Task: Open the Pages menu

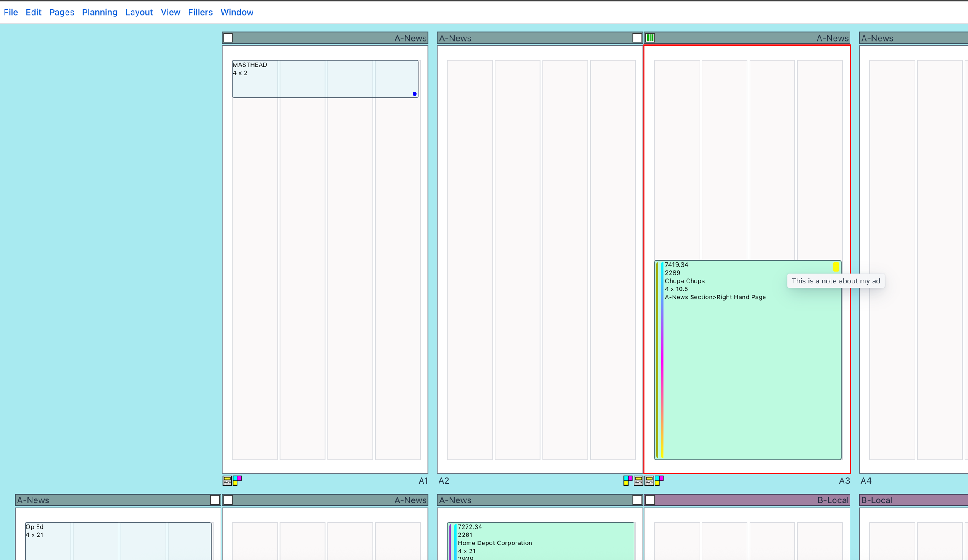Action: tap(61, 12)
